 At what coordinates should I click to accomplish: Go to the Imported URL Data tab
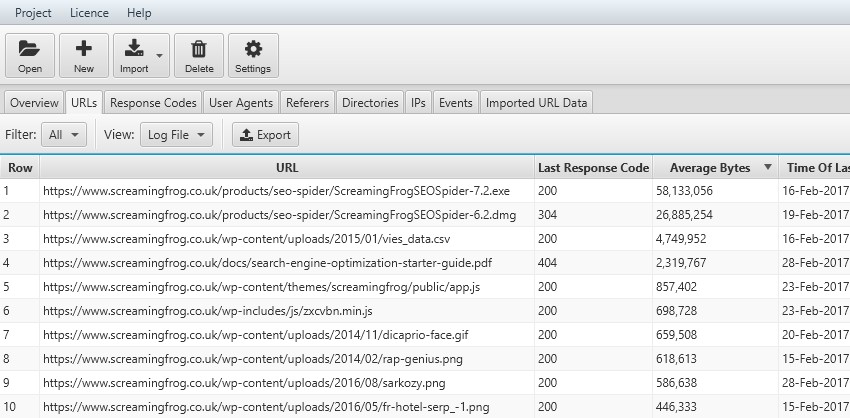(537, 102)
